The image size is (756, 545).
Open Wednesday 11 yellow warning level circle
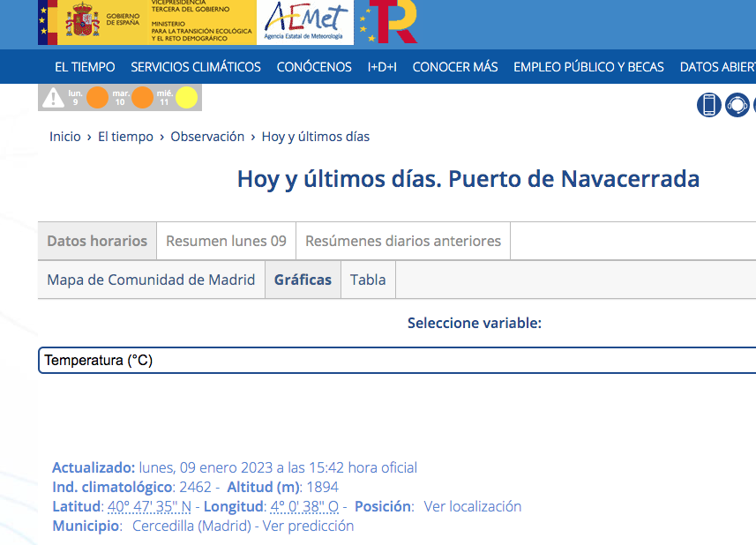pyautogui.click(x=186, y=97)
